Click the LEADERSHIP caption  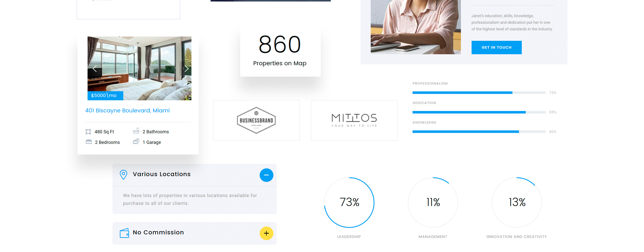[349, 237]
